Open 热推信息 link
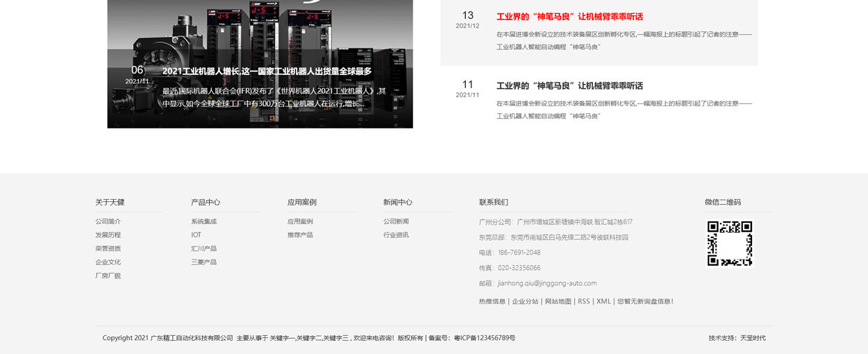Screen dimensions: 868x354 (x=492, y=302)
